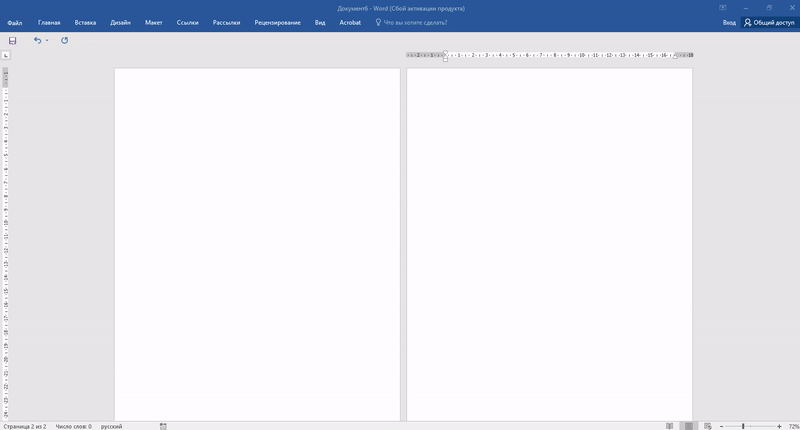This screenshot has width=800, height=430.
Task: Click the Общий доступ button
Action: pos(769,22)
